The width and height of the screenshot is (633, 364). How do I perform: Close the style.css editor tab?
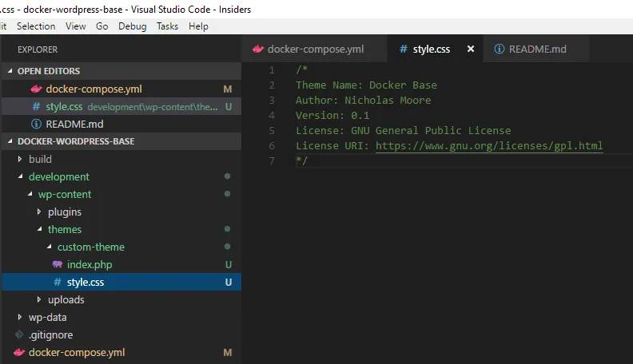tap(471, 49)
